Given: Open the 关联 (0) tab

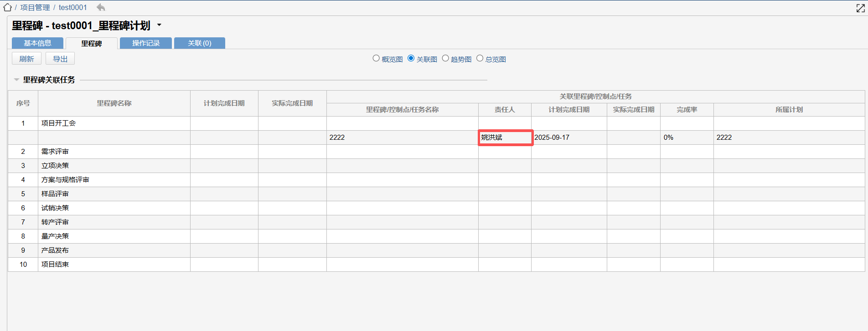Looking at the screenshot, I should point(200,43).
